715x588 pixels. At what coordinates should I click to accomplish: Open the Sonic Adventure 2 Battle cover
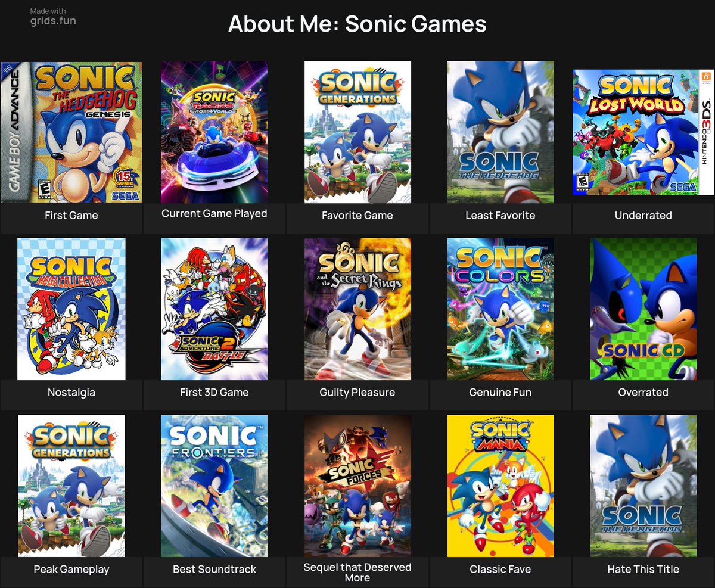point(214,309)
